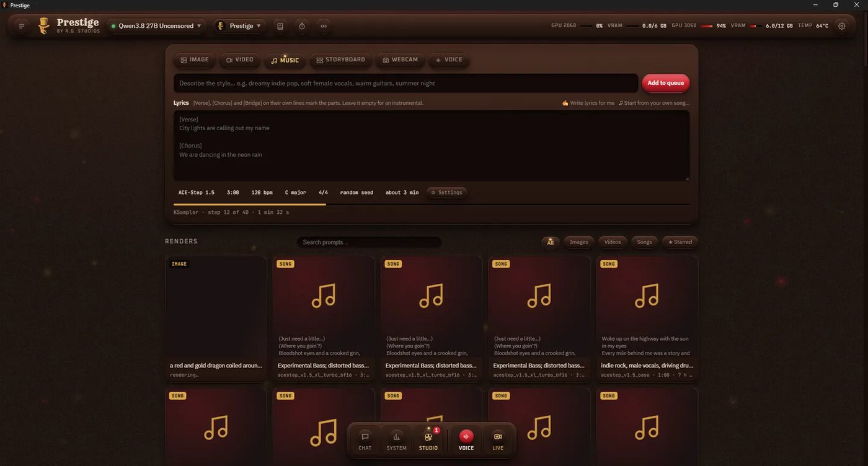Click the RENDERS section heading
Image resolution: width=868 pixels, height=466 pixels.
point(181,241)
